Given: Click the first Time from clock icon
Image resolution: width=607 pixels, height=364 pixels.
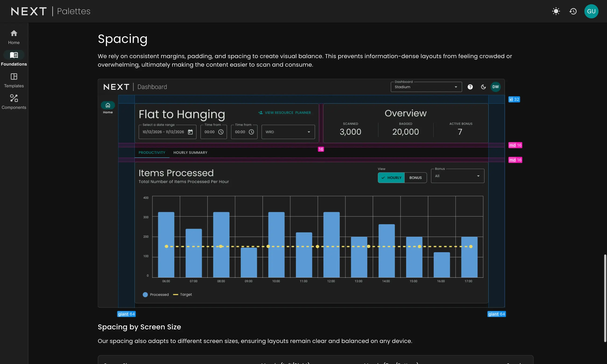Looking at the screenshot, I should [221, 132].
